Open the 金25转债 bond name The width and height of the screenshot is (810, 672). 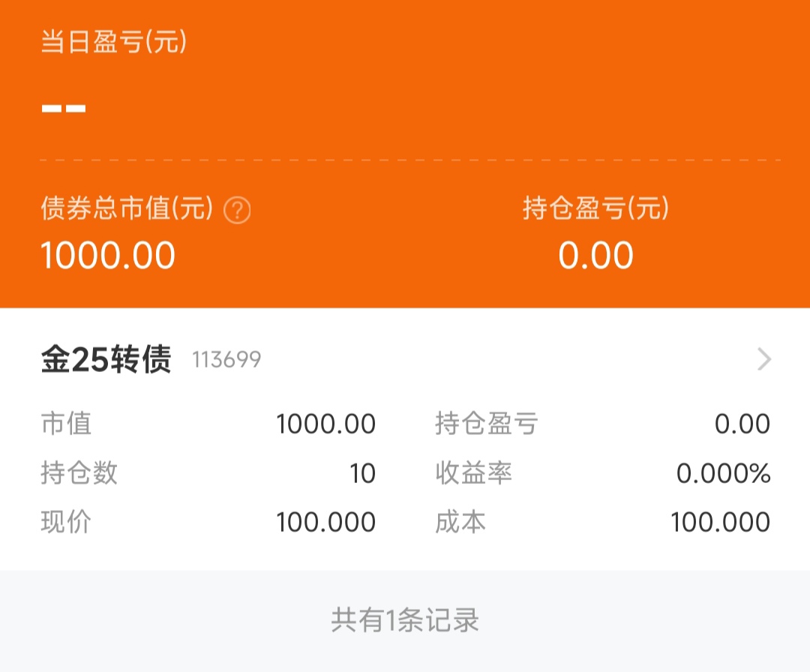[x=106, y=360]
